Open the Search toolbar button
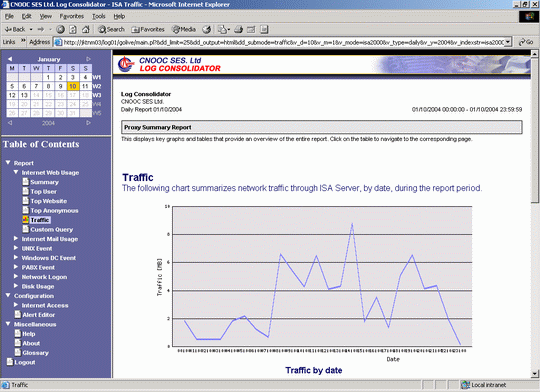 point(111,29)
